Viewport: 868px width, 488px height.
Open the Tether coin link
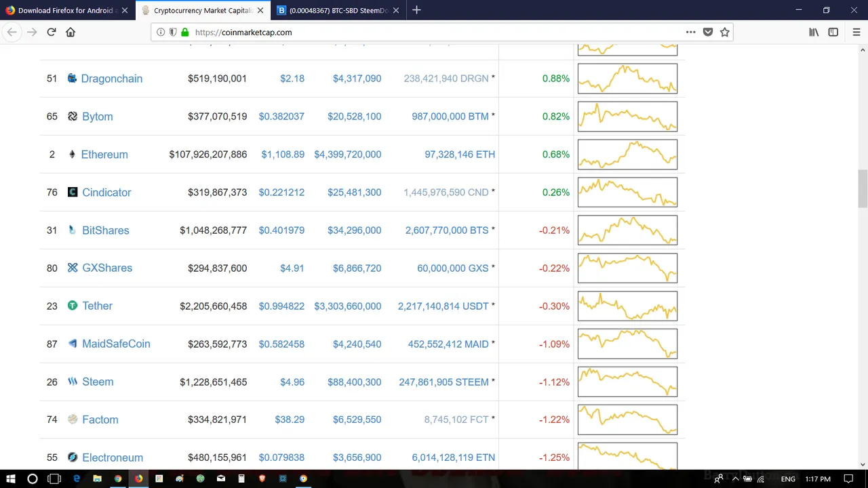tap(97, 306)
